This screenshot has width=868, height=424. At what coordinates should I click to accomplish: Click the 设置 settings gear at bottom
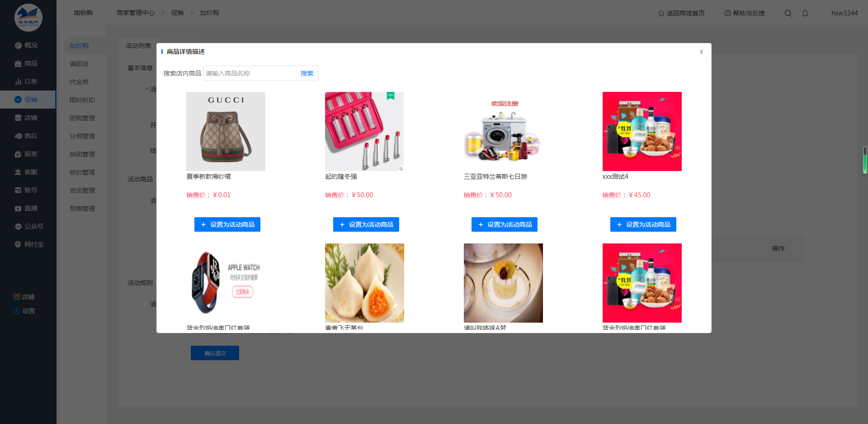point(17,311)
